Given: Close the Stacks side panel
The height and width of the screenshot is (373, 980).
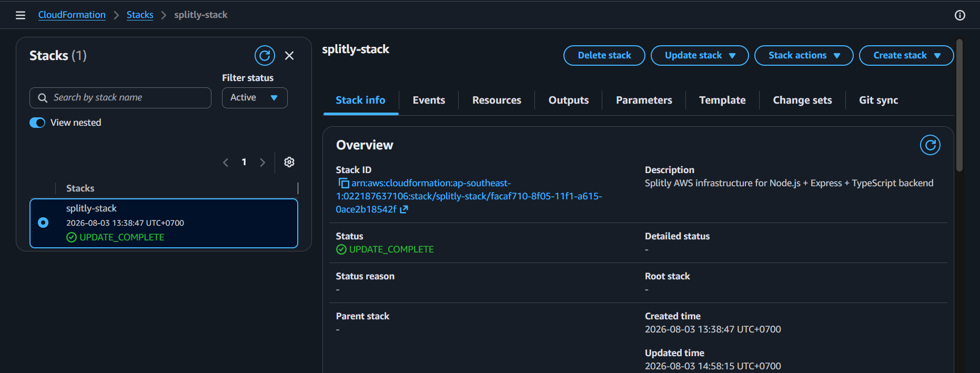Looking at the screenshot, I should [289, 55].
